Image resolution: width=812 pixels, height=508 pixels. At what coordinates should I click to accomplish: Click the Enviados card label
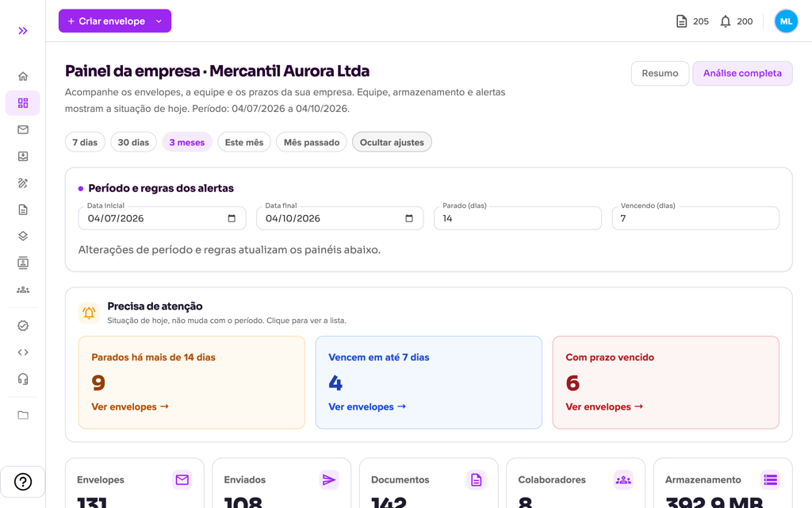click(244, 480)
